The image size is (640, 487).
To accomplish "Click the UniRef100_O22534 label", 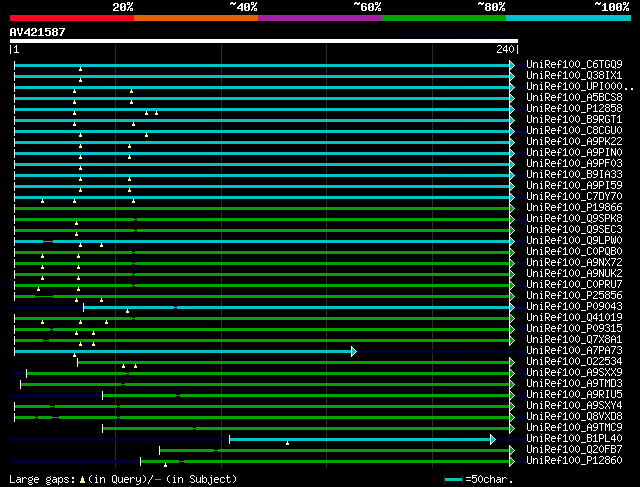I will [x=574, y=362].
